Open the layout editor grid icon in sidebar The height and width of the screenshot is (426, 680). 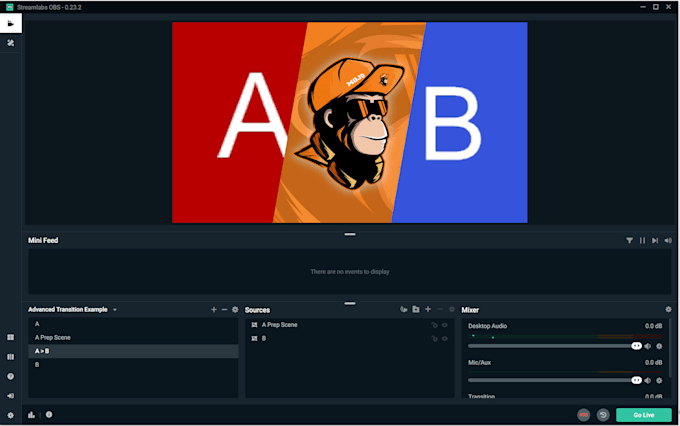click(x=11, y=338)
